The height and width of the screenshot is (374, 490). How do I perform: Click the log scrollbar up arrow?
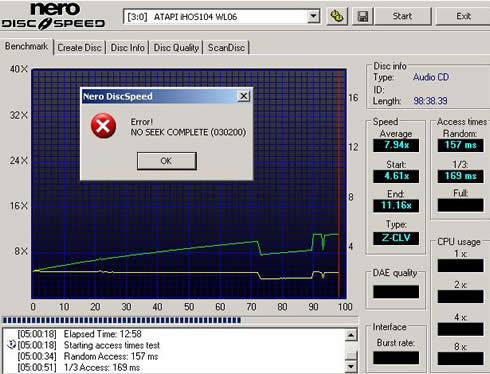coord(351,335)
